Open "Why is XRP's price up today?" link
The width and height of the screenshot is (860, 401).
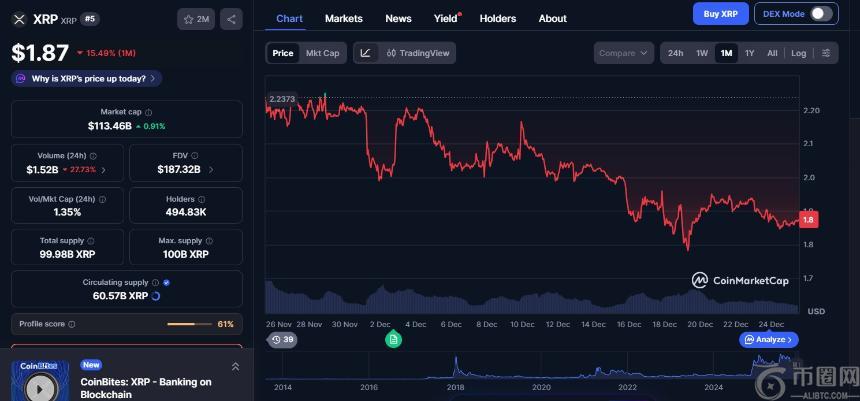[x=86, y=78]
